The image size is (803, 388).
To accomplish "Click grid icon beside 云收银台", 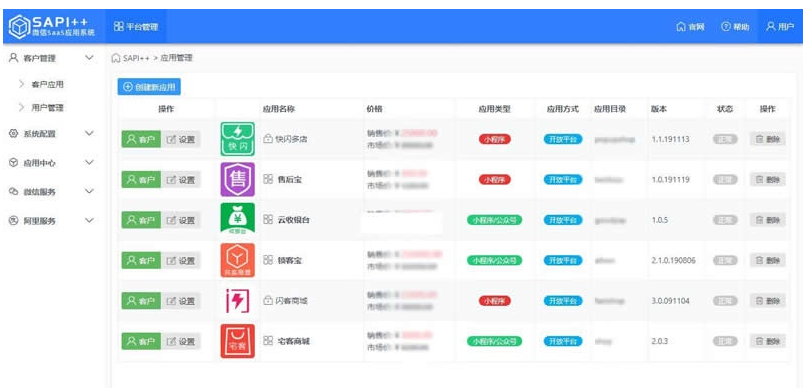I will 268,219.
